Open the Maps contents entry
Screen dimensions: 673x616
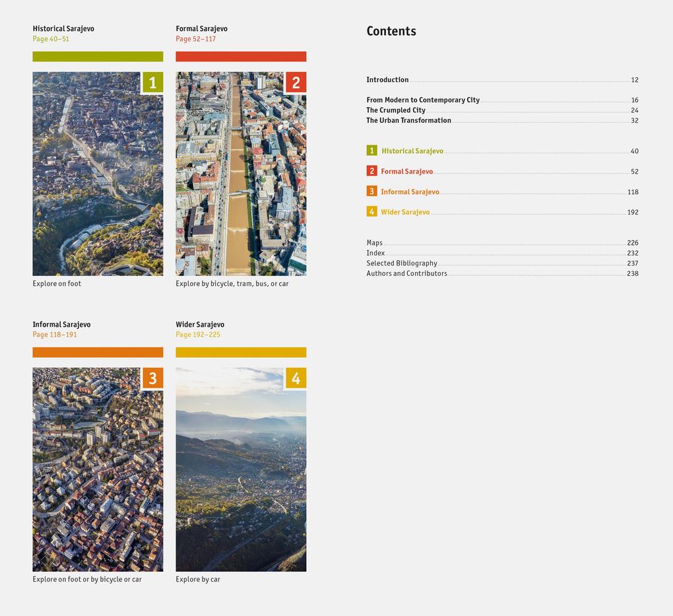point(374,242)
